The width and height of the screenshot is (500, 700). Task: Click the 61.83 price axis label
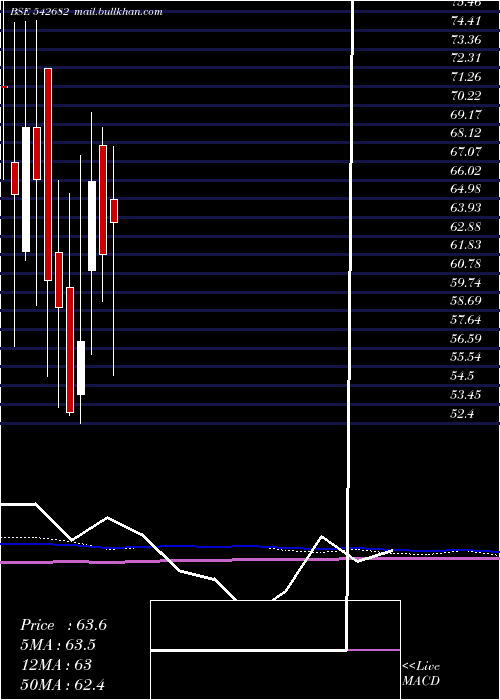(x=466, y=245)
